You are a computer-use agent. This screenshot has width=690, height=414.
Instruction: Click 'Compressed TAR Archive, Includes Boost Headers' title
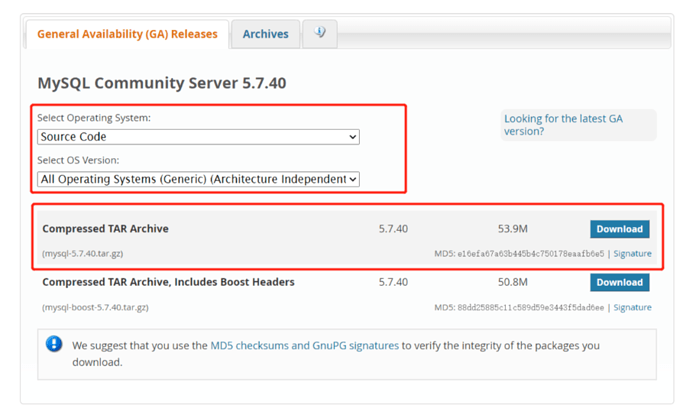click(168, 283)
